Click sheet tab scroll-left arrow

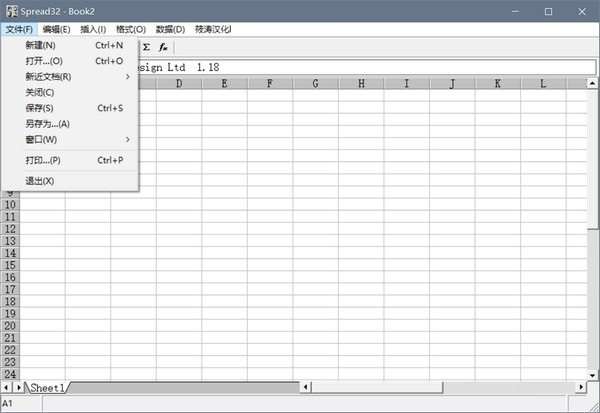click(x=6, y=387)
